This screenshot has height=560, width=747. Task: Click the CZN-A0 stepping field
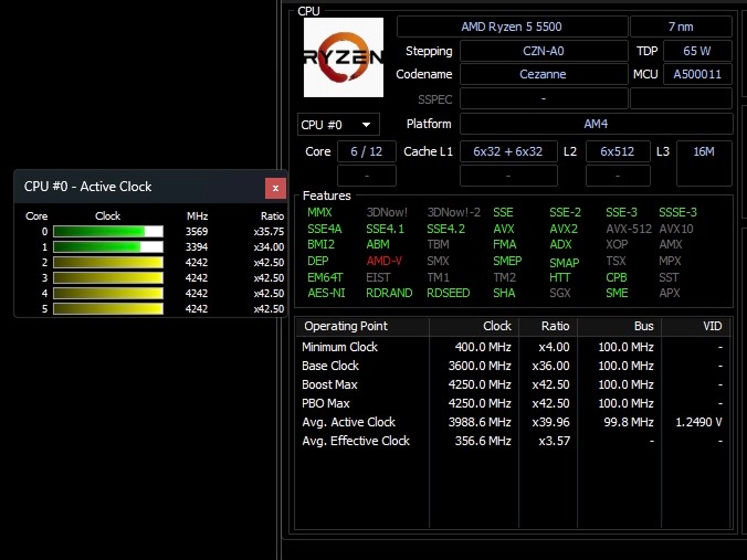coord(543,51)
